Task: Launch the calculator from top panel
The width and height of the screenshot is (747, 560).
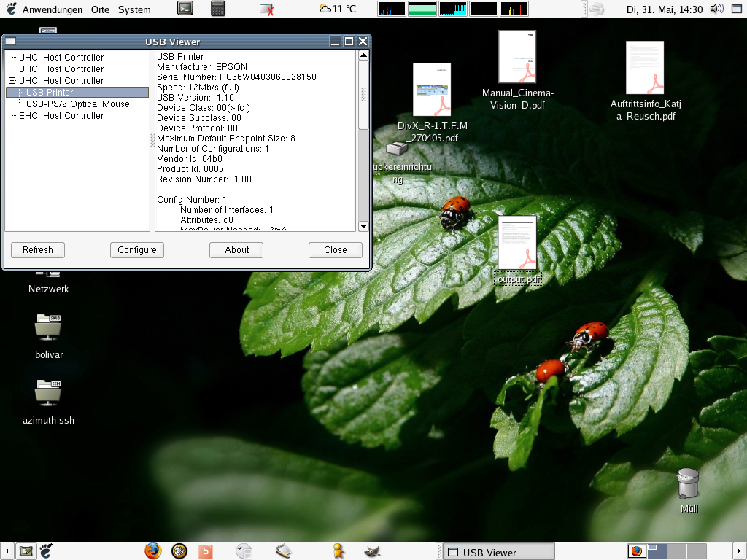Action: [x=217, y=9]
